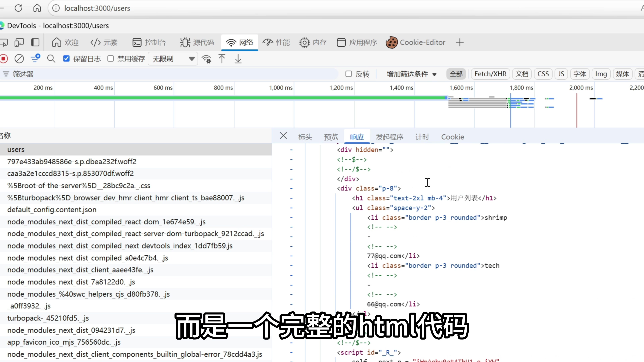Viewport: 644px width, 362px height.
Task: Open network conditions wifi-gear icon
Action: click(x=206, y=59)
